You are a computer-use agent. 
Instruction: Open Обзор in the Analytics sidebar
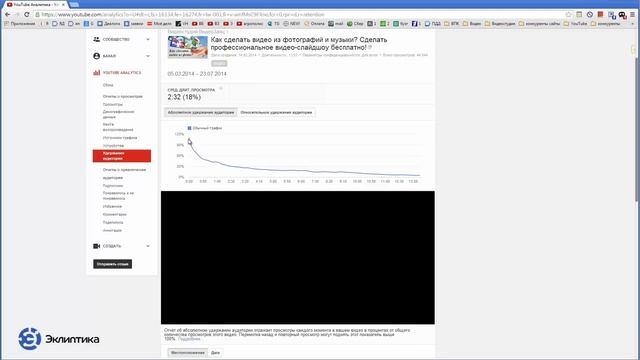coord(108,85)
